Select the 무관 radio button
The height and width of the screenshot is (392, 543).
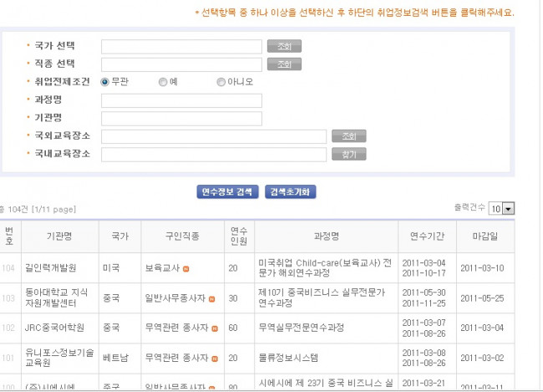(105, 82)
